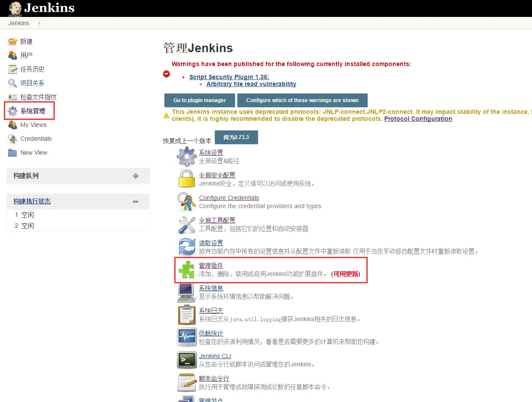The width and height of the screenshot is (532, 402).
Task: Open the Configure Credentials link
Action: point(229,198)
